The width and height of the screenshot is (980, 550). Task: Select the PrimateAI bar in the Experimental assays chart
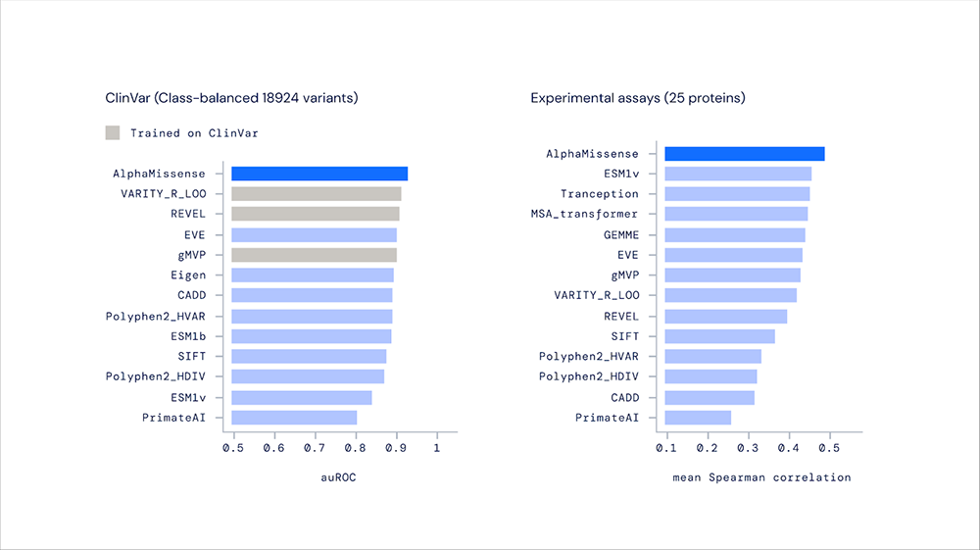pyautogui.click(x=698, y=418)
